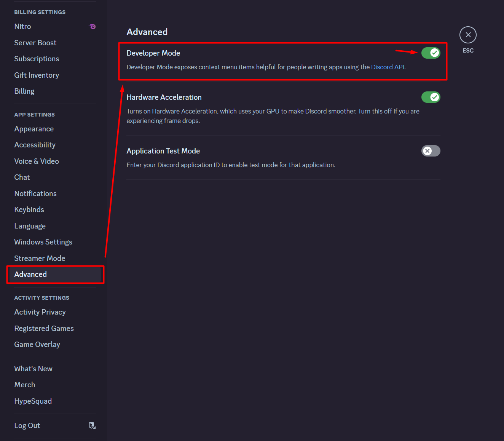The width and height of the screenshot is (504, 441).
Task: Select the Appearance settings page
Action: point(34,129)
